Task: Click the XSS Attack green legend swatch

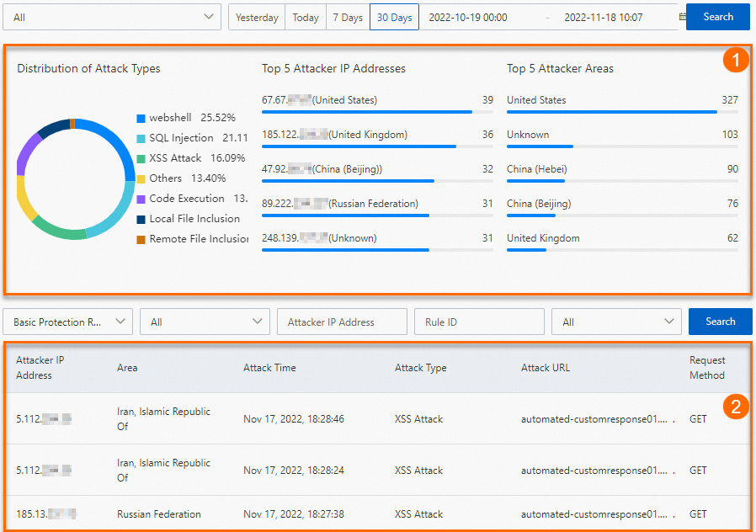Action: pos(141,159)
